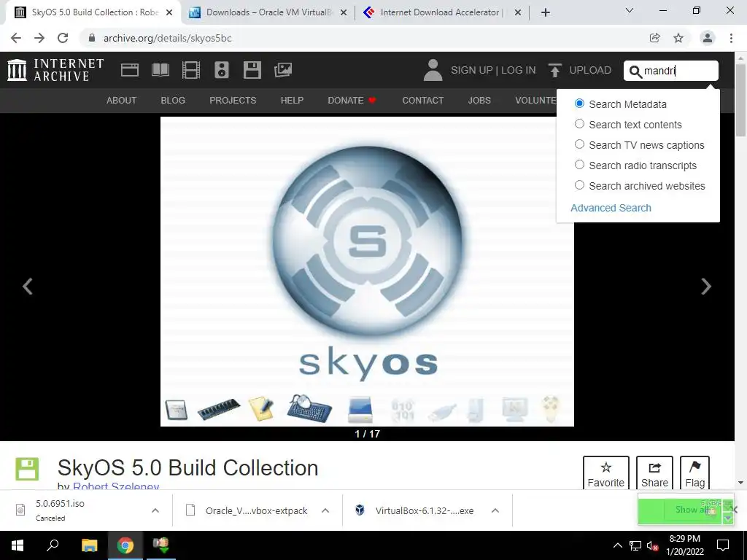
Task: Open Chrome's three-dot menu
Action: (x=731, y=38)
